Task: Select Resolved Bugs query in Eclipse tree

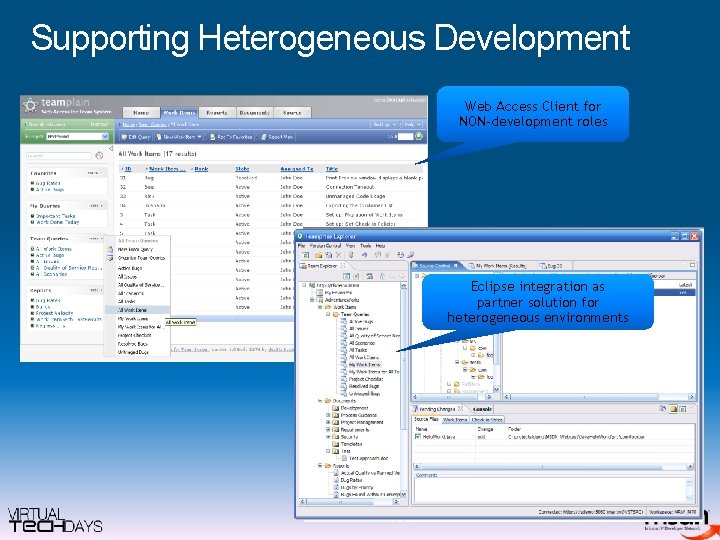Action: tap(364, 386)
